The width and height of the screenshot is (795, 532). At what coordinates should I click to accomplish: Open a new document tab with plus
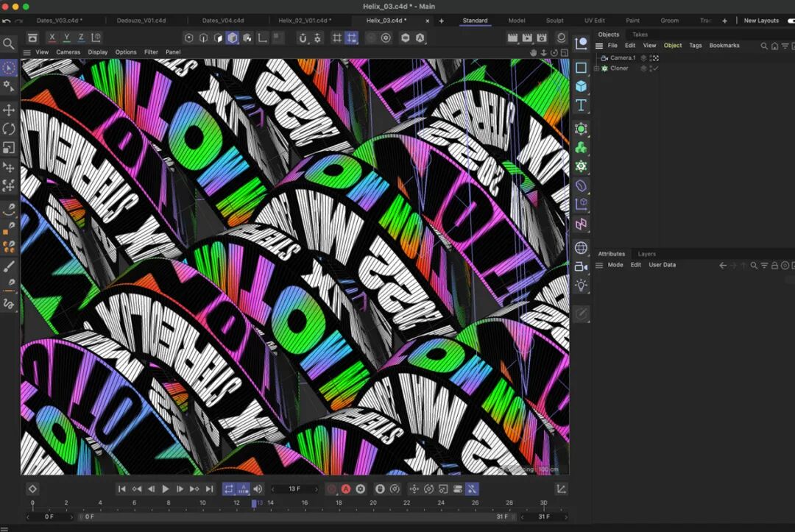(441, 21)
